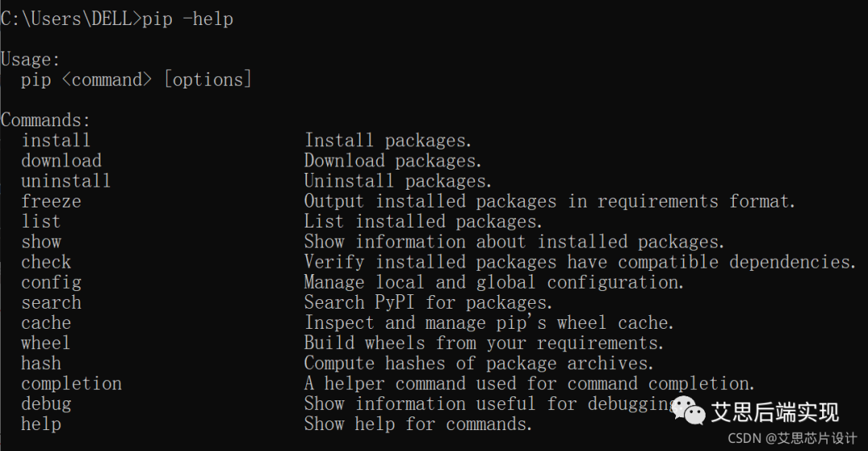Click the "download" command name
The image size is (868, 451).
pos(61,161)
